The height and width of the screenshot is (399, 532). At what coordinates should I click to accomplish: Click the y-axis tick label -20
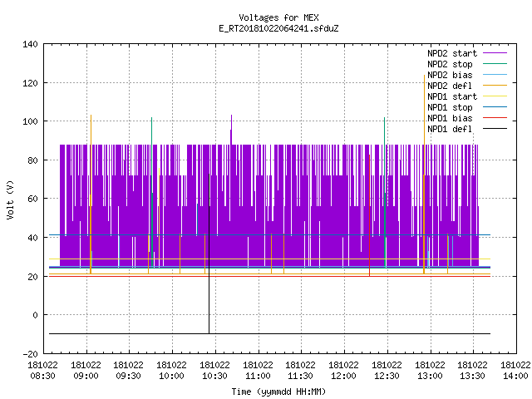click(x=30, y=354)
